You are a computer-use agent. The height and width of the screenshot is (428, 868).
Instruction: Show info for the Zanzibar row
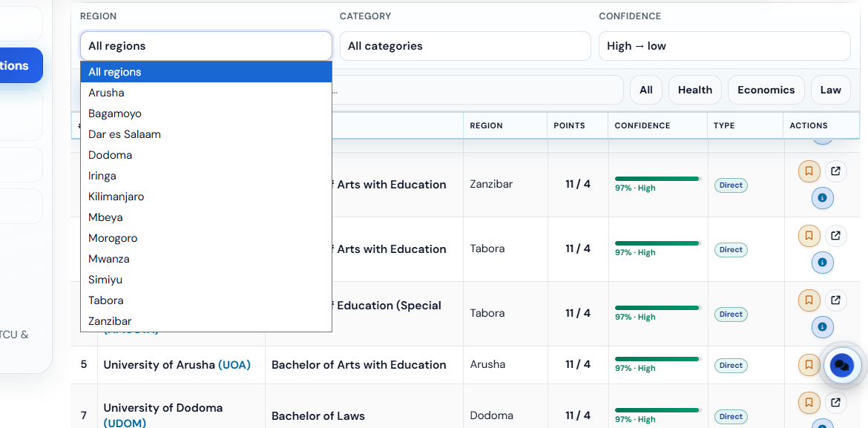tap(822, 197)
